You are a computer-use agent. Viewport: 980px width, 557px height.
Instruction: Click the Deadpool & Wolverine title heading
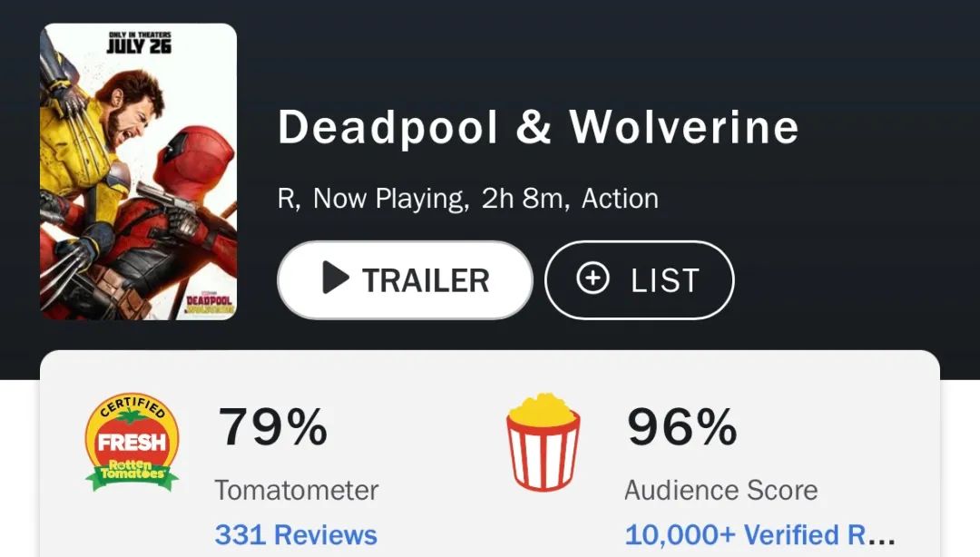(x=538, y=128)
